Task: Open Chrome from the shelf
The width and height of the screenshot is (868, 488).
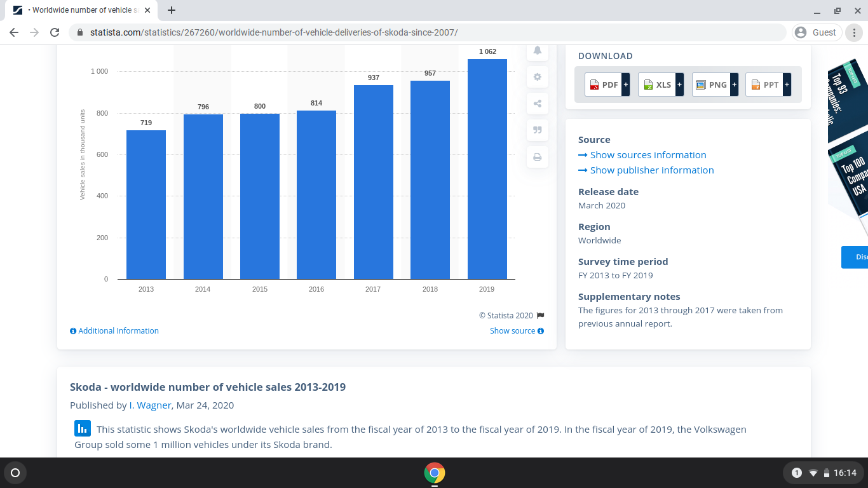Action: [435, 473]
